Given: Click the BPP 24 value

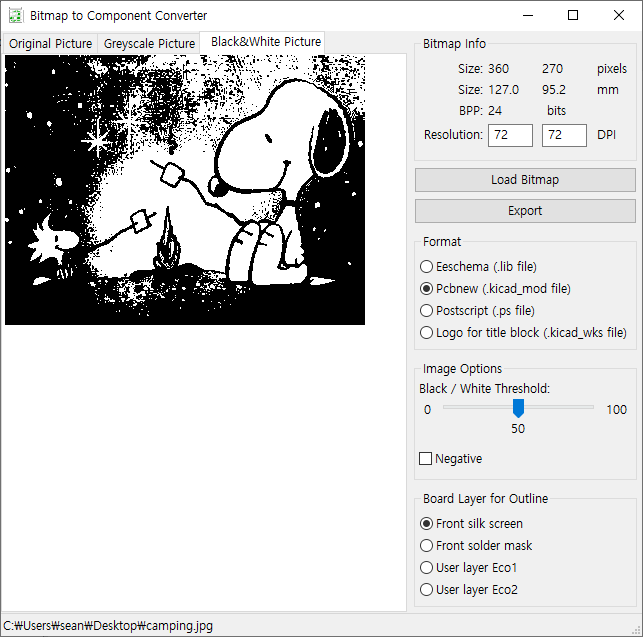Looking at the screenshot, I should pyautogui.click(x=495, y=111).
